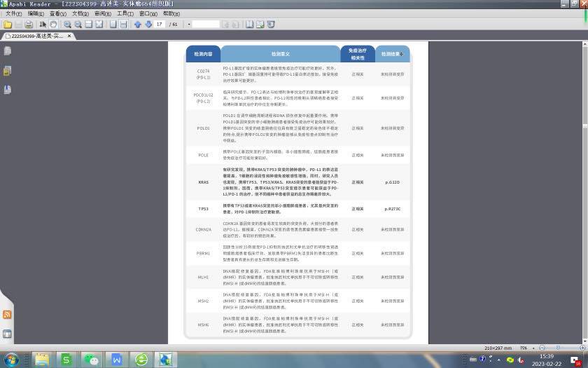The width and height of the screenshot is (588, 368).
Task: Select the text selection cursor tool
Action: pyautogui.click(x=43, y=25)
